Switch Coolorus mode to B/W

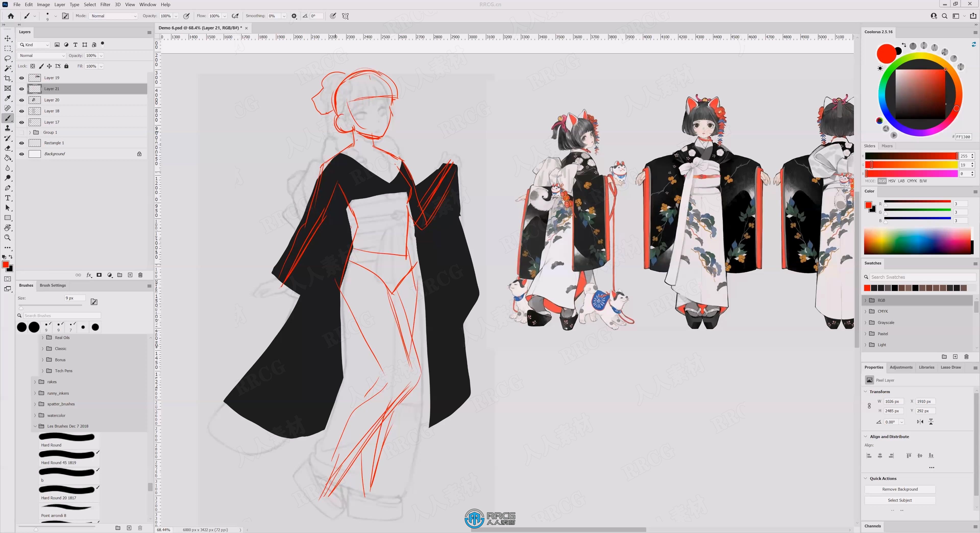tap(923, 181)
